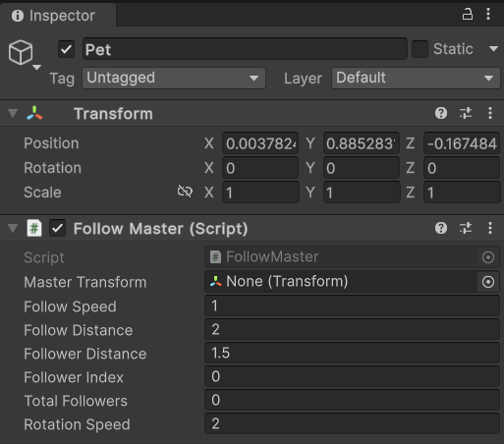
Task: Click the Pet name text field
Action: [245, 49]
